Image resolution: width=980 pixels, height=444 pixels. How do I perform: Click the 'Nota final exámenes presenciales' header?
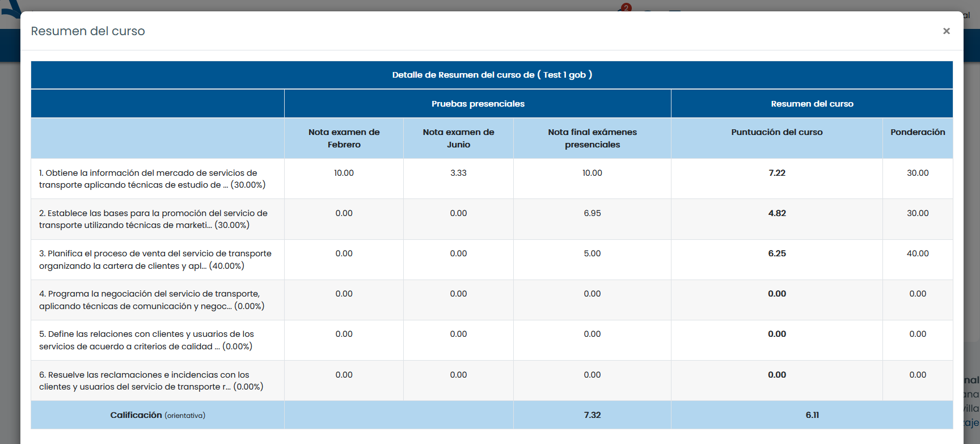pyautogui.click(x=592, y=138)
